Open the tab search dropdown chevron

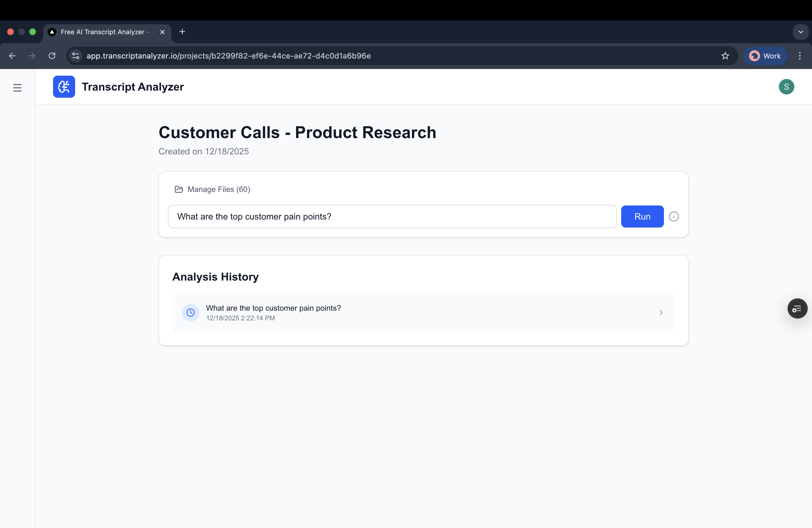coord(801,32)
